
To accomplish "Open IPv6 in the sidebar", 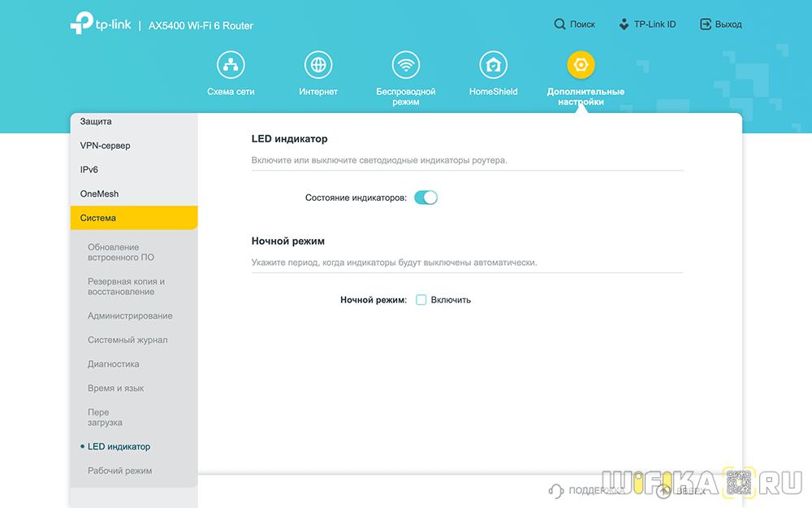I will click(134, 170).
